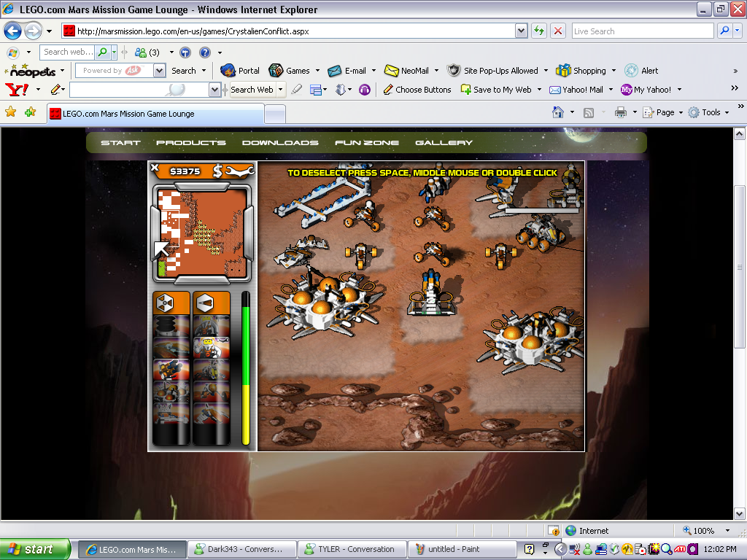
Task: Build the white landing platform thumbnail
Action: click(x=171, y=413)
